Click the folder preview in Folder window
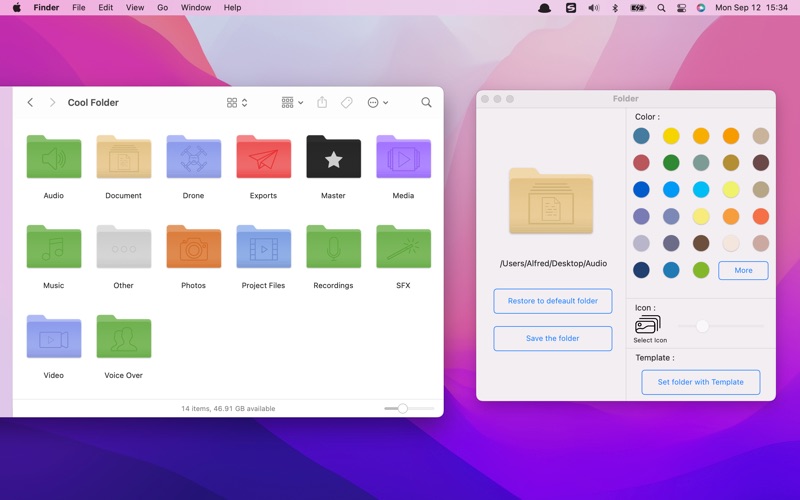Viewport: 800px width, 500px height. click(551, 201)
